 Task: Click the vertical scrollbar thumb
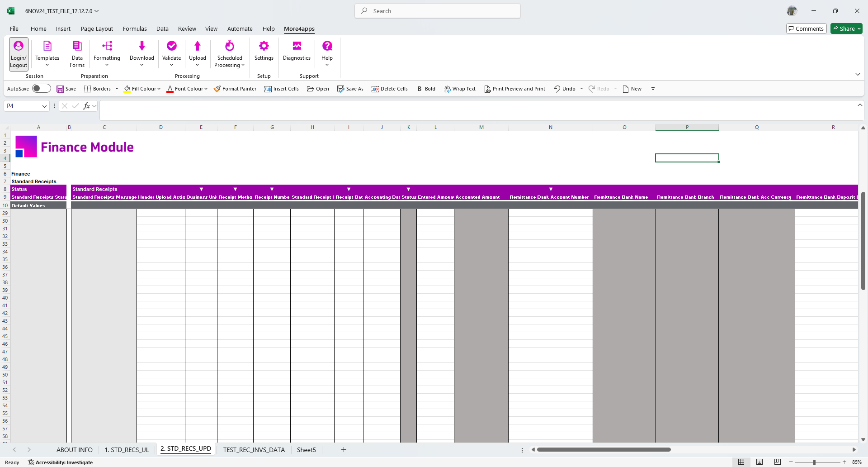coord(863,241)
